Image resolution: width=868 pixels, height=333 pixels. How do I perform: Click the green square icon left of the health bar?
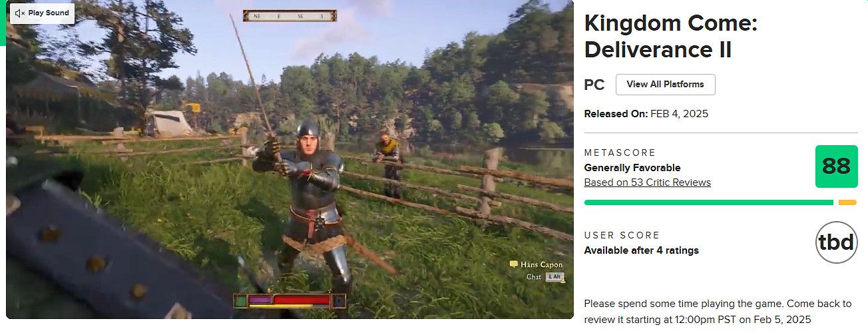(240, 301)
